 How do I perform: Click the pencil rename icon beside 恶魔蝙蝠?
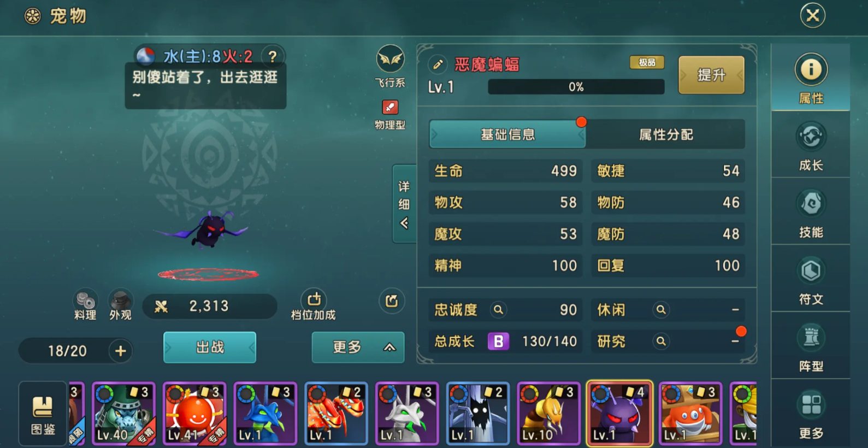[438, 64]
